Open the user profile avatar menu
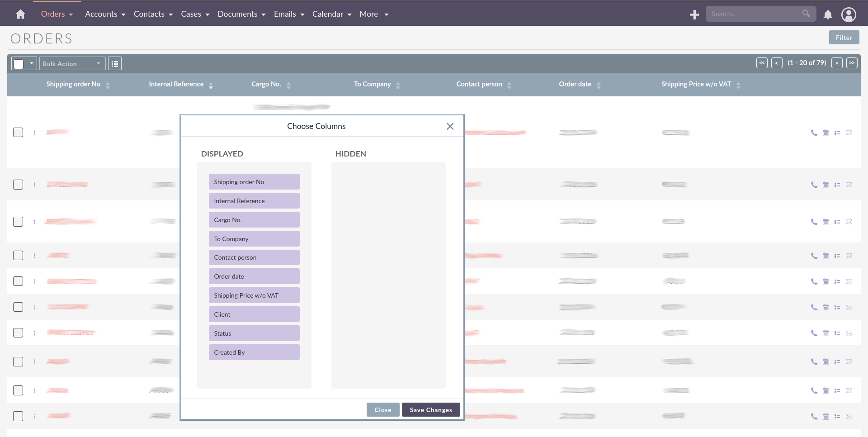 click(x=849, y=15)
